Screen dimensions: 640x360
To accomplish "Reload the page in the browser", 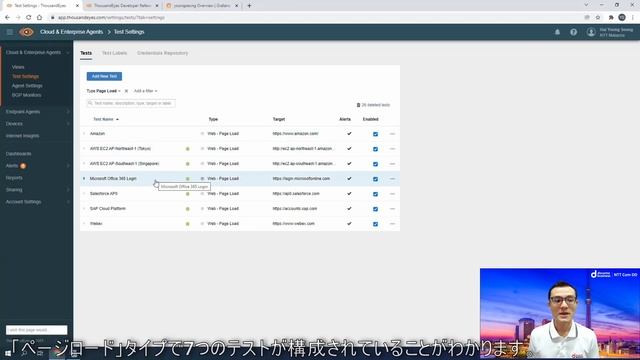I will click(x=29, y=18).
